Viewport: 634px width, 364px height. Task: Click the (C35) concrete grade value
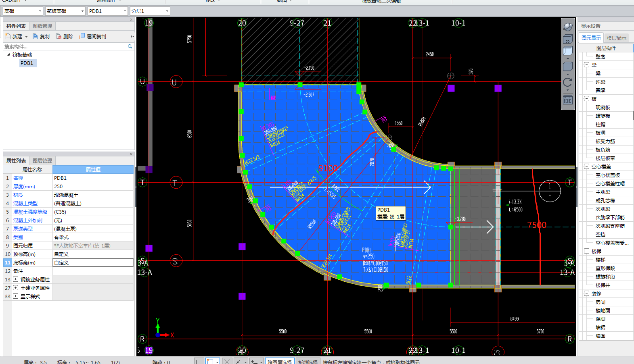tap(93, 212)
